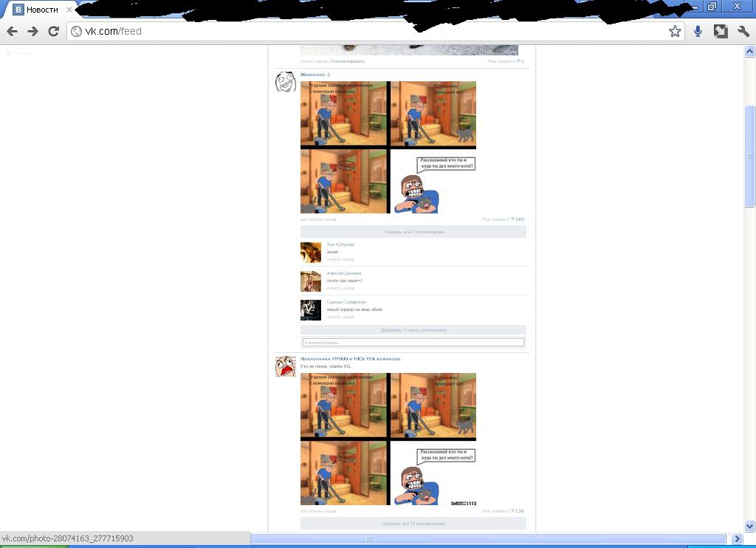
Task: Click the vertical scrollbar down arrow
Action: click(x=750, y=526)
